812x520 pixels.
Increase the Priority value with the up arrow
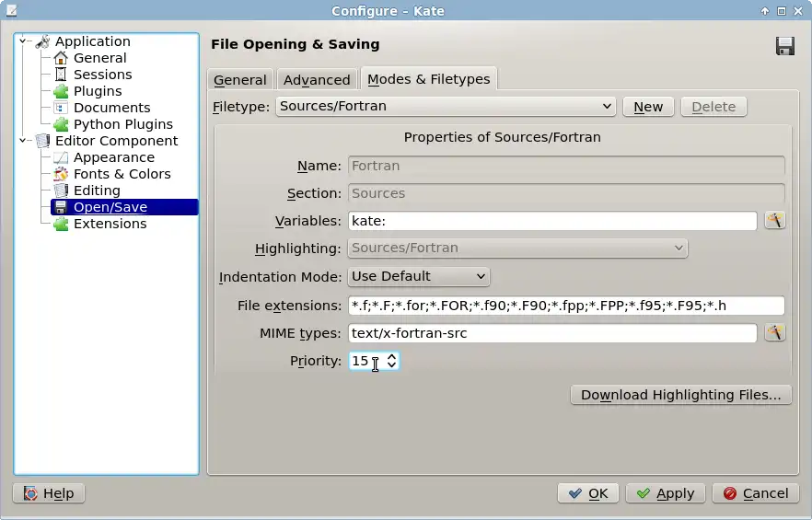392,356
